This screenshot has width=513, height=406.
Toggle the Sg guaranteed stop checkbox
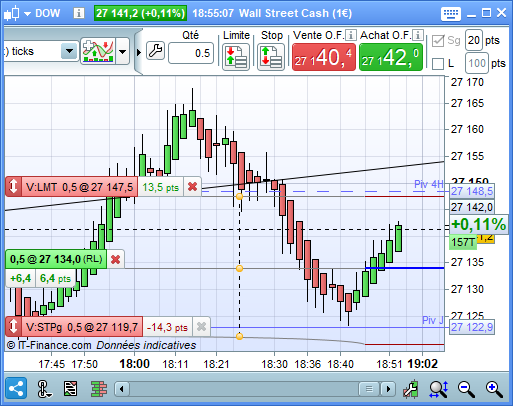pyautogui.click(x=438, y=41)
